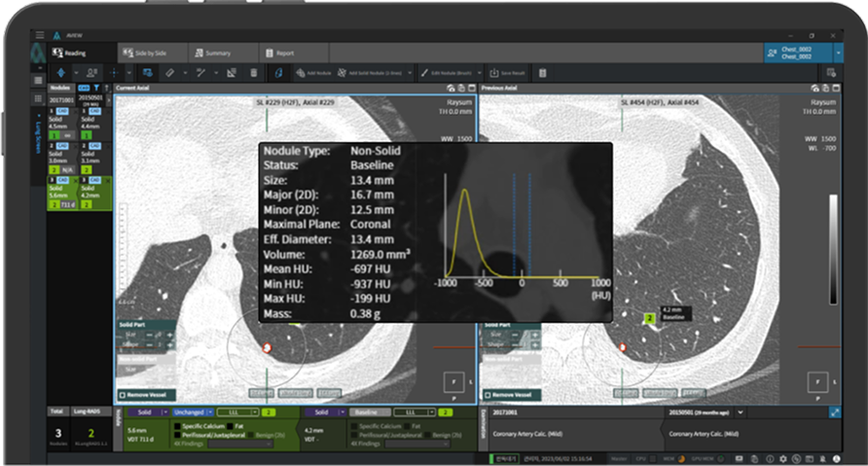Click the Nodules list filter icon
This screenshot has width=868, height=466.
coord(94,88)
